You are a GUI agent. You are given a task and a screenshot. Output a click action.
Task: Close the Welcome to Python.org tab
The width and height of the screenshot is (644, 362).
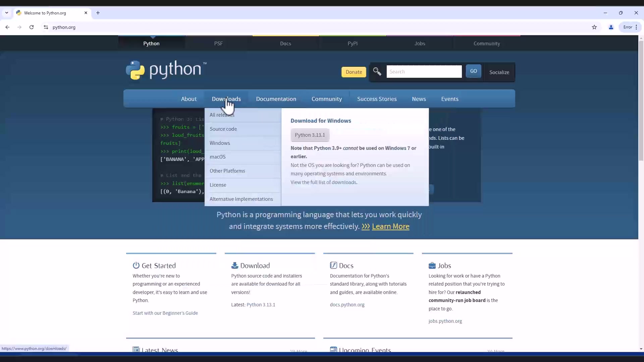point(86,13)
